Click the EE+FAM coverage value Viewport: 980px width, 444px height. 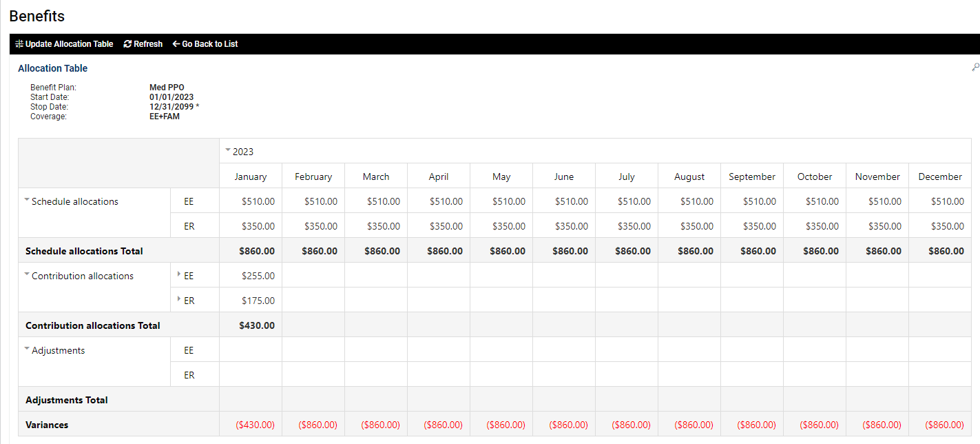pyautogui.click(x=165, y=117)
